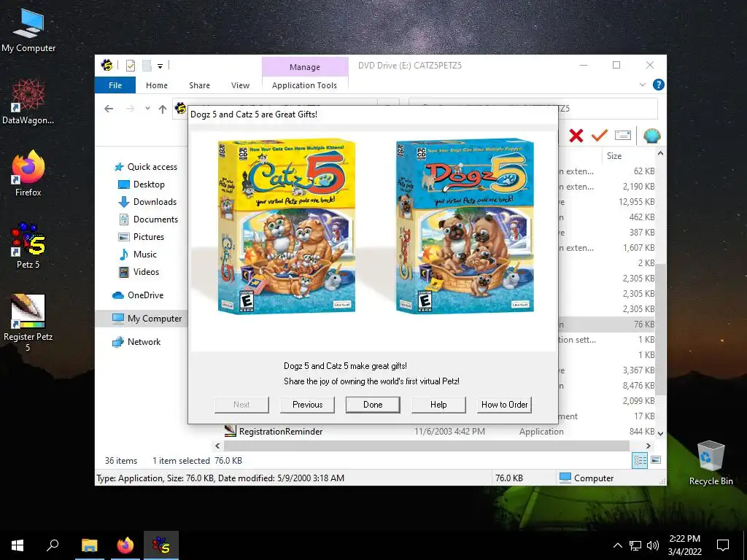Select the Firefox desktop shortcut

[28, 174]
